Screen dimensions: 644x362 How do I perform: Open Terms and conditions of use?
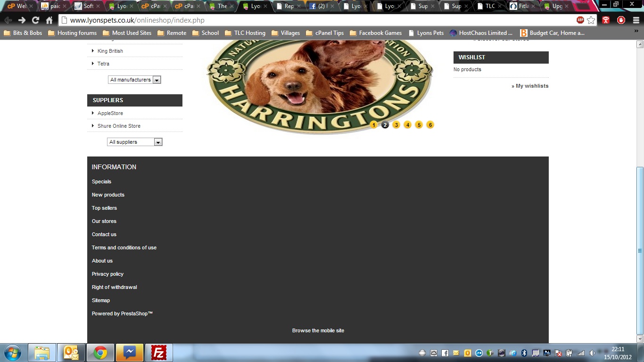pyautogui.click(x=124, y=247)
